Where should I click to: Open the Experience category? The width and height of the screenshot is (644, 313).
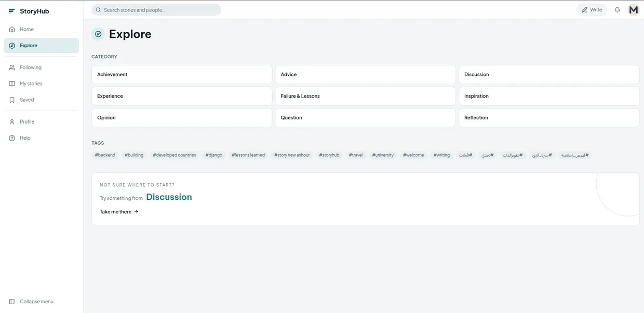pos(182,96)
